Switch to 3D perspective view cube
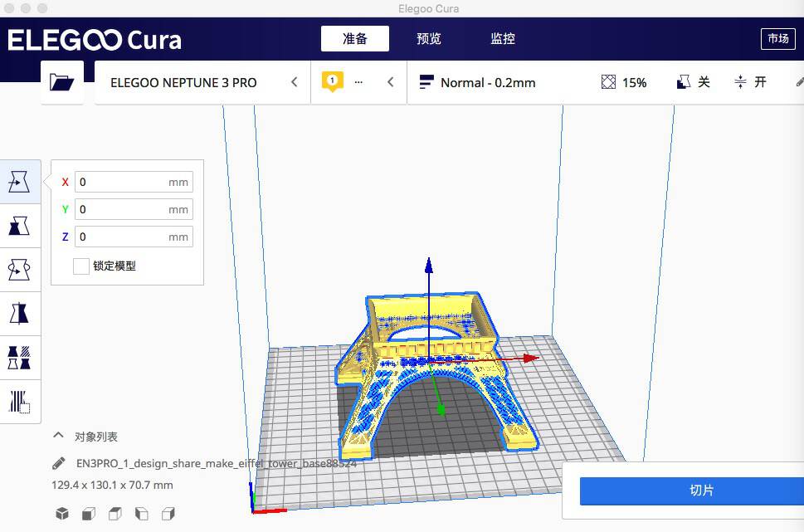The height and width of the screenshot is (532, 804). [x=62, y=513]
